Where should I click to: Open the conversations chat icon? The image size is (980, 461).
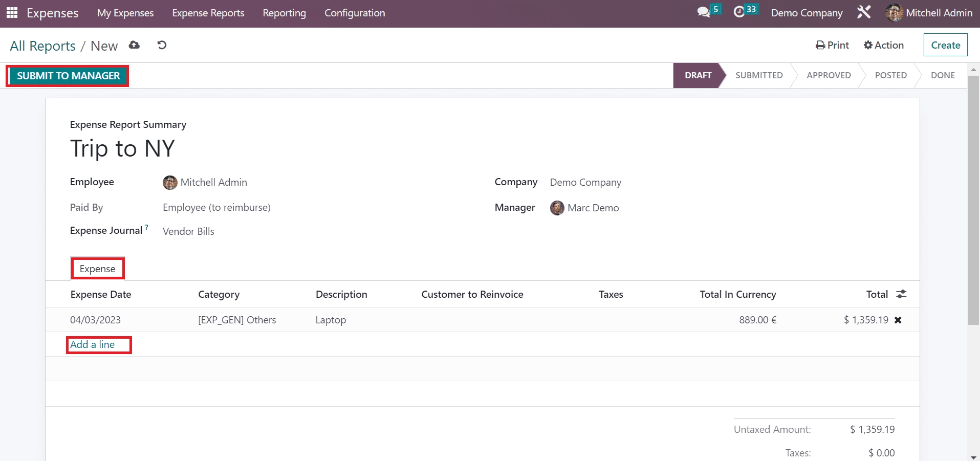tap(704, 12)
